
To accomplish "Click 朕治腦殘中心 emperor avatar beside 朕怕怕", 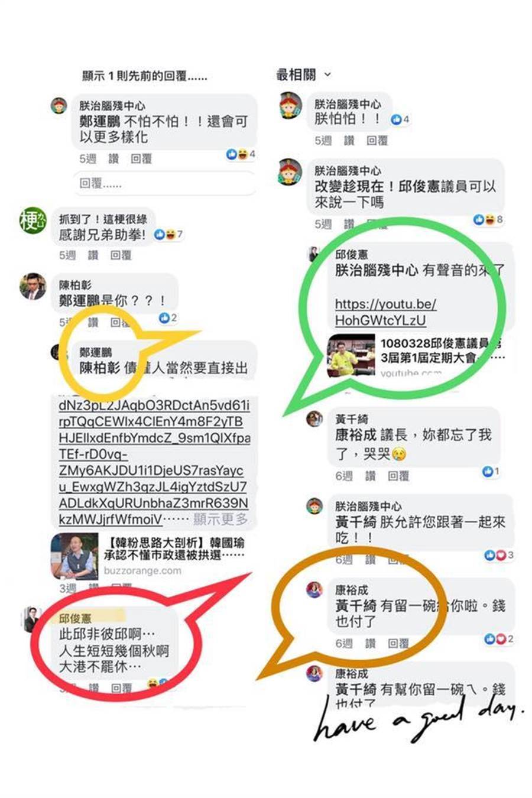I will 290,106.
